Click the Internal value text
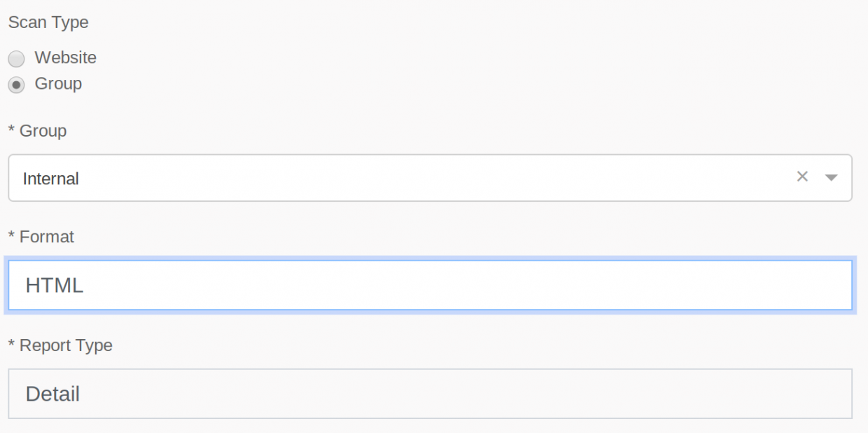 [50, 179]
